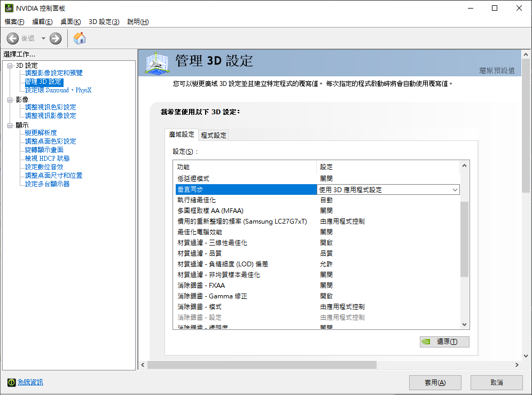Select the 低延遲模式 setting row
The width and height of the screenshot is (532, 395).
pos(318,179)
